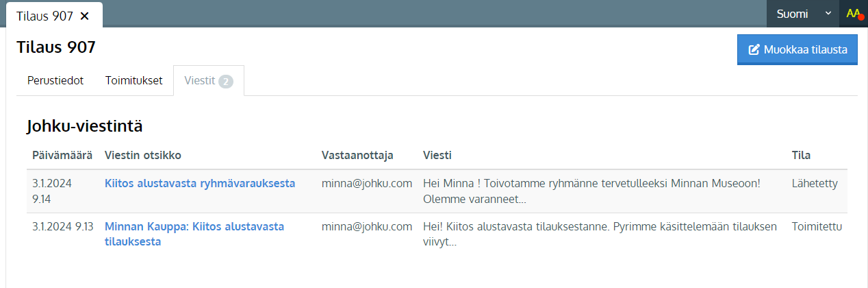This screenshot has height=288, width=868.
Task: Click the Viestin otsikko column header
Action: point(143,156)
